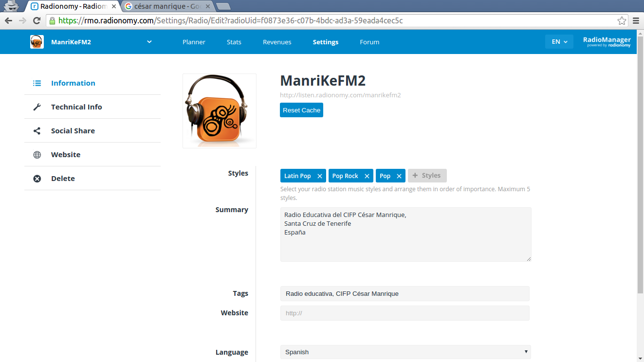Open the Settings menu
The height and width of the screenshot is (362, 644).
(326, 42)
